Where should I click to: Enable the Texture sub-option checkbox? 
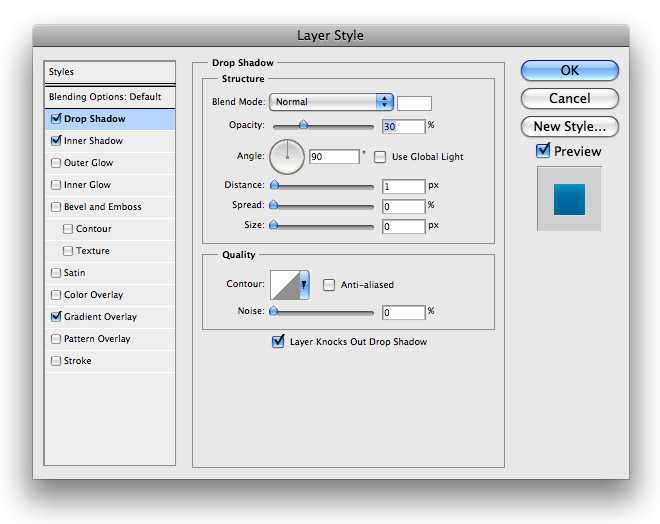(68, 251)
